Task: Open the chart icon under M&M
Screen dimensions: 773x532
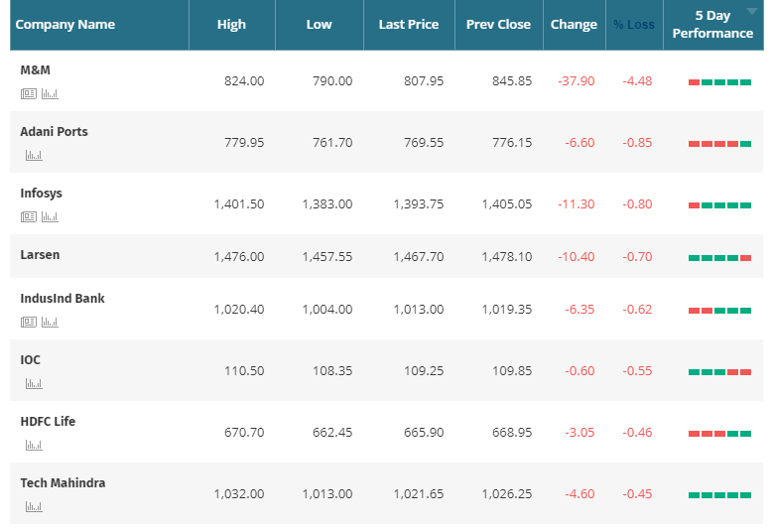Action: click(50, 93)
